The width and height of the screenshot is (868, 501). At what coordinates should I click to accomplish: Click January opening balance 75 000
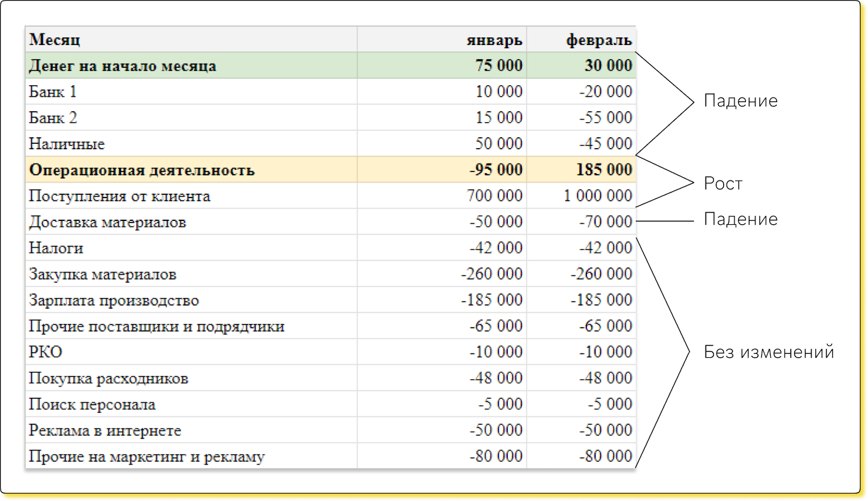[499, 66]
